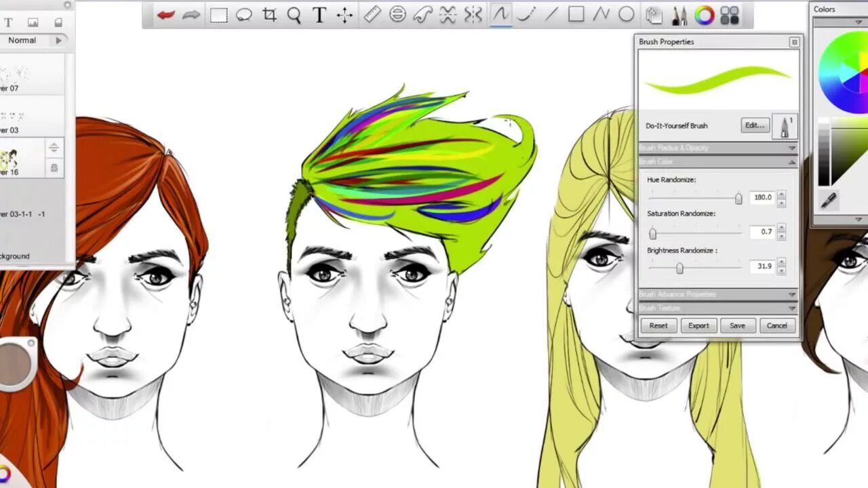Activate the Crop tool
Viewport: 868px width, 488px height.
click(269, 15)
